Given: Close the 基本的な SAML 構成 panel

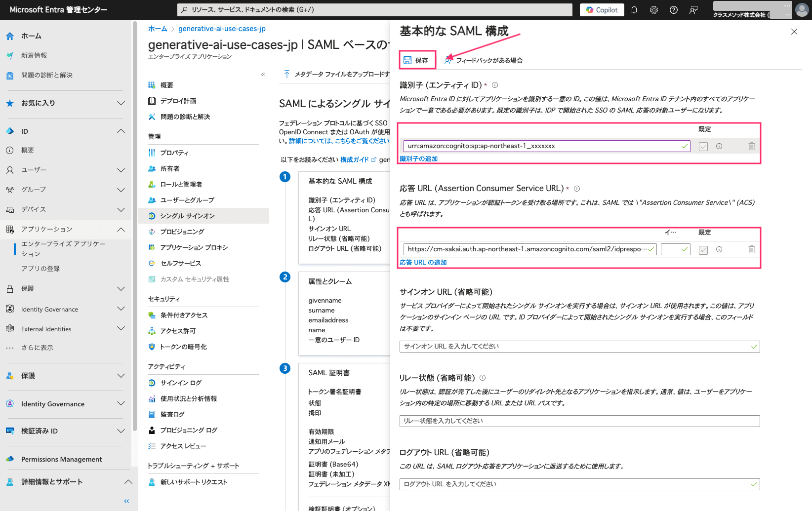Looking at the screenshot, I should coord(794,32).
